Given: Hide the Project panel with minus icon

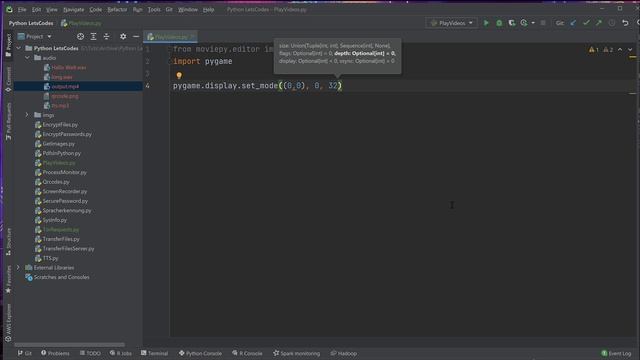Looking at the screenshot, I should tap(136, 37).
